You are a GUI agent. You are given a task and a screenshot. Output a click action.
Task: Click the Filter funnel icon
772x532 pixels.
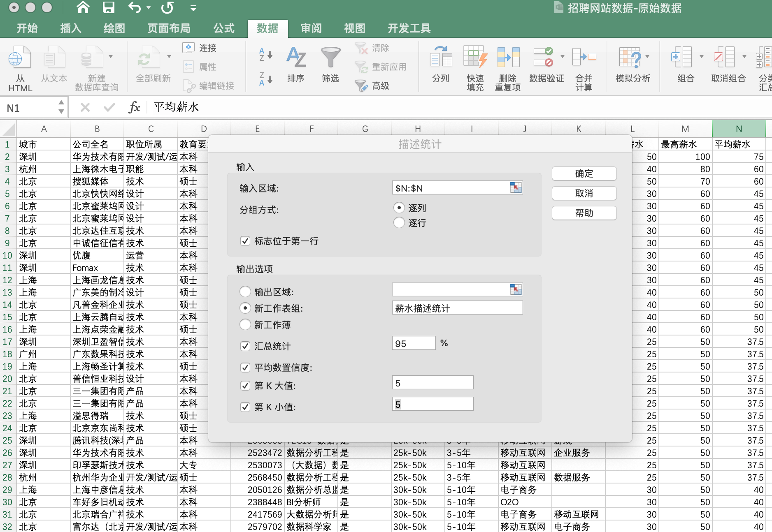click(330, 58)
